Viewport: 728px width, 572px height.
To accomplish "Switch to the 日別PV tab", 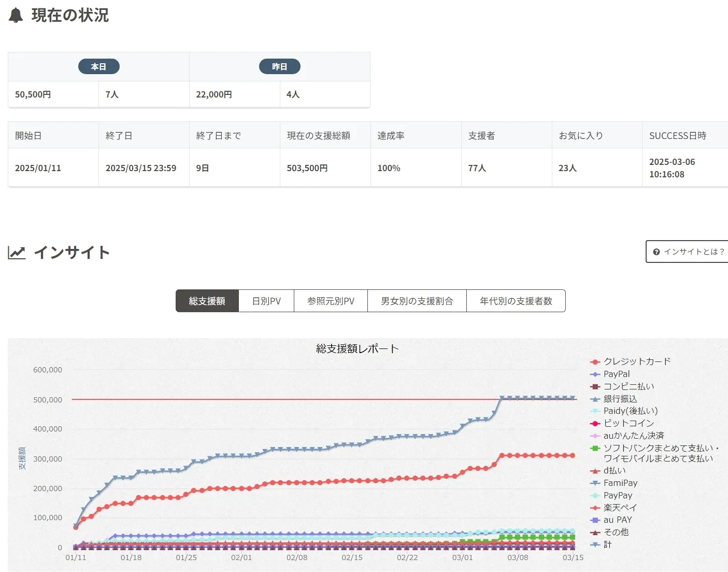I will 266,301.
